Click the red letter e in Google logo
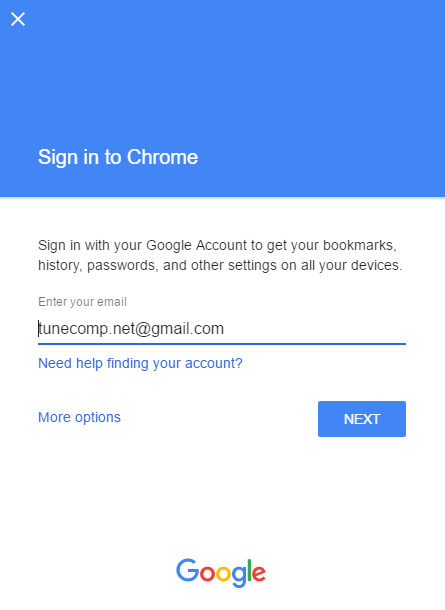This screenshot has width=445, height=610. 259,574
